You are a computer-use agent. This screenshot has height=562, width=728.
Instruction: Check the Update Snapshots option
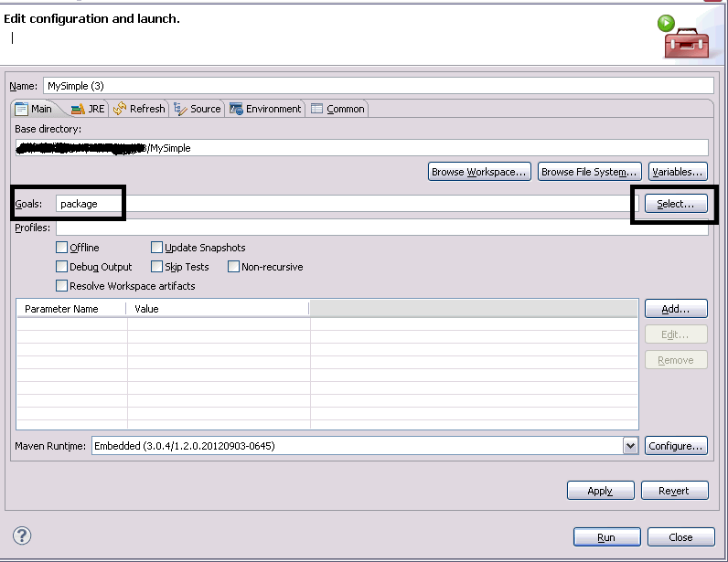[x=156, y=248]
